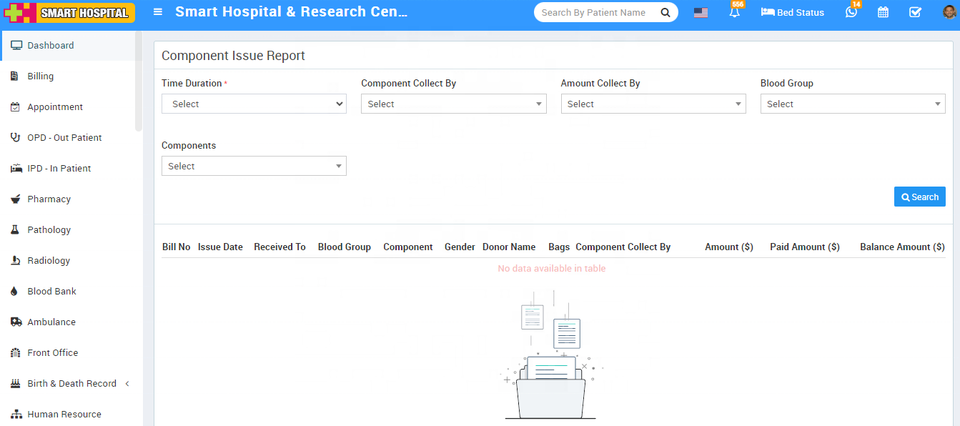Viewport: 960px width, 426px height.
Task: Open notifications bell icon
Action: pos(735,12)
